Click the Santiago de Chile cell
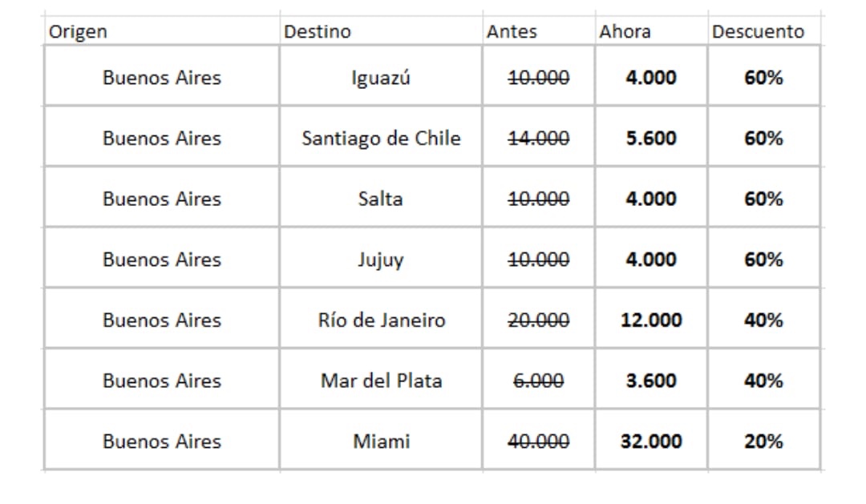 381,136
